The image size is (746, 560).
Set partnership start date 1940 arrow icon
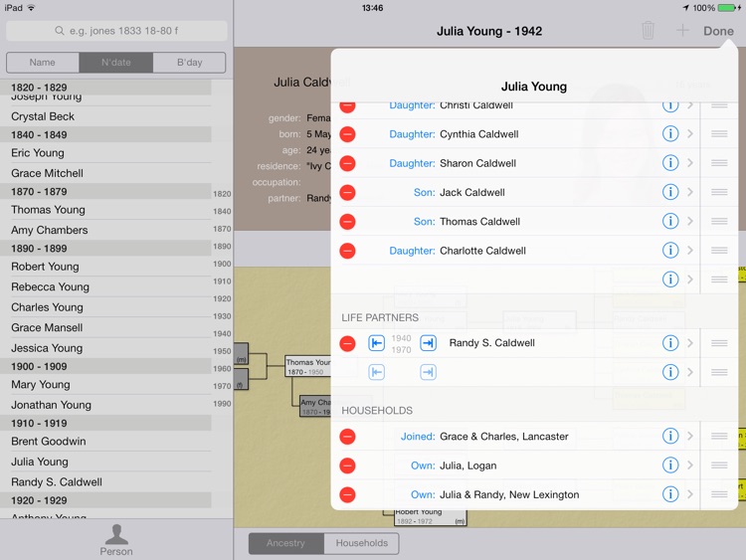click(x=376, y=343)
